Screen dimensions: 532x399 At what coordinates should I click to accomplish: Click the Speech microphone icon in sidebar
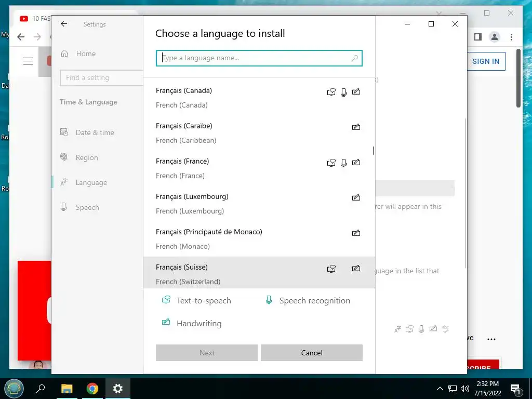click(x=63, y=207)
